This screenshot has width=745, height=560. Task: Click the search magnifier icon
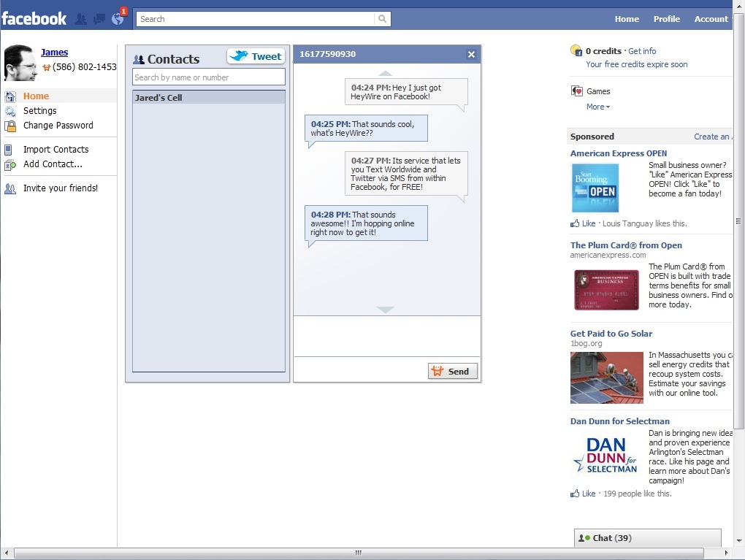382,19
